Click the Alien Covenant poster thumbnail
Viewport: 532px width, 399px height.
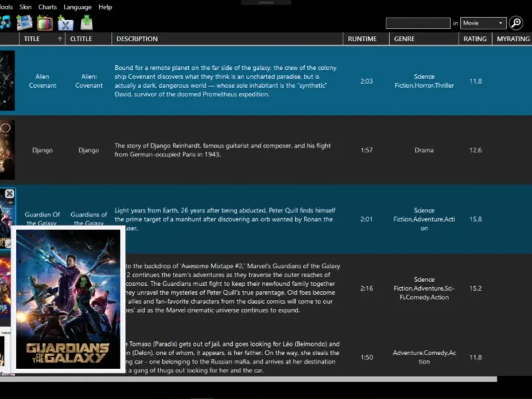click(x=7, y=80)
